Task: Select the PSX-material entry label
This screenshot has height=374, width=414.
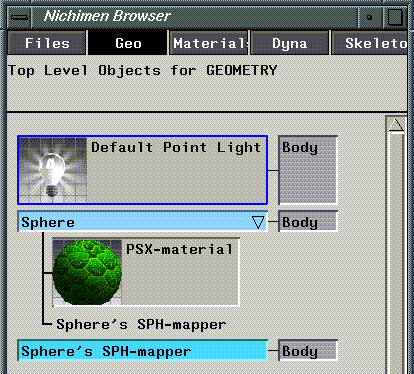Action: 179,249
